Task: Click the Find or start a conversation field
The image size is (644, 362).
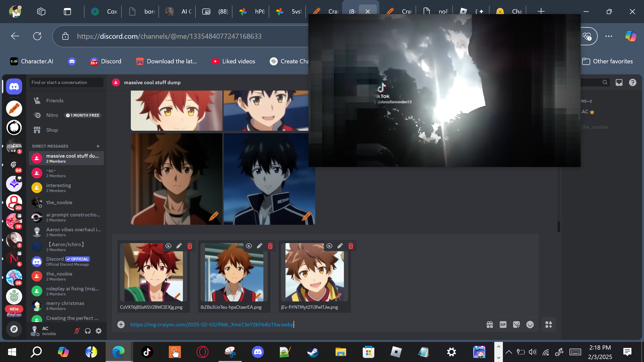Action: pos(66,82)
